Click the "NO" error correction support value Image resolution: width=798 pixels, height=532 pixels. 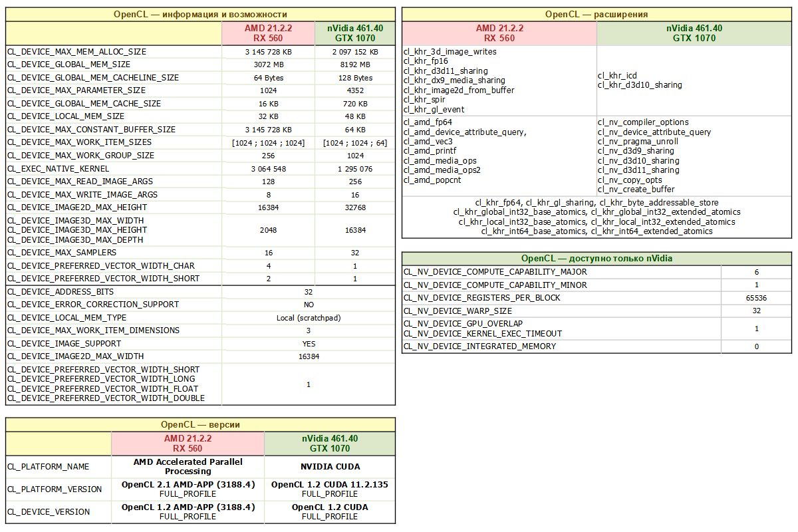[x=309, y=305]
